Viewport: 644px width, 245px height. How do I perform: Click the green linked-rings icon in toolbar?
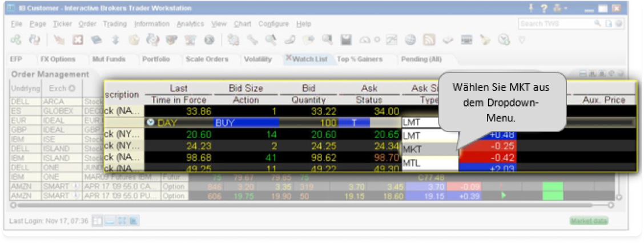[x=15, y=40]
